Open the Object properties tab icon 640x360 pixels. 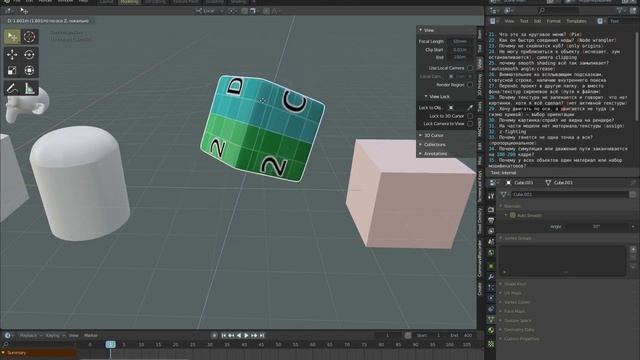pos(491,266)
